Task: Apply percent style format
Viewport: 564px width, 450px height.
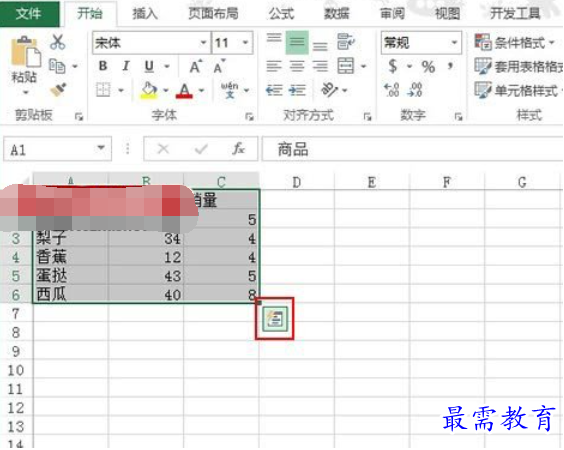Action: pyautogui.click(x=428, y=67)
